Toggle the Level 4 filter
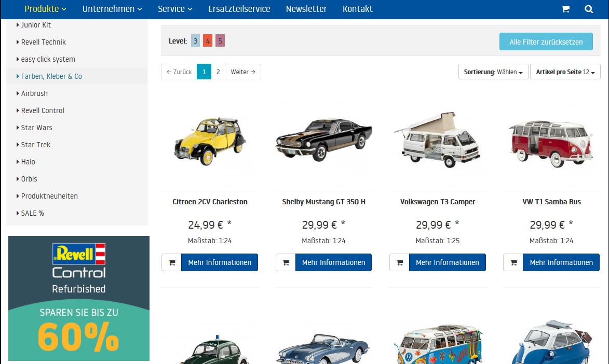Image resolution: width=609 pixels, height=364 pixels. click(208, 41)
